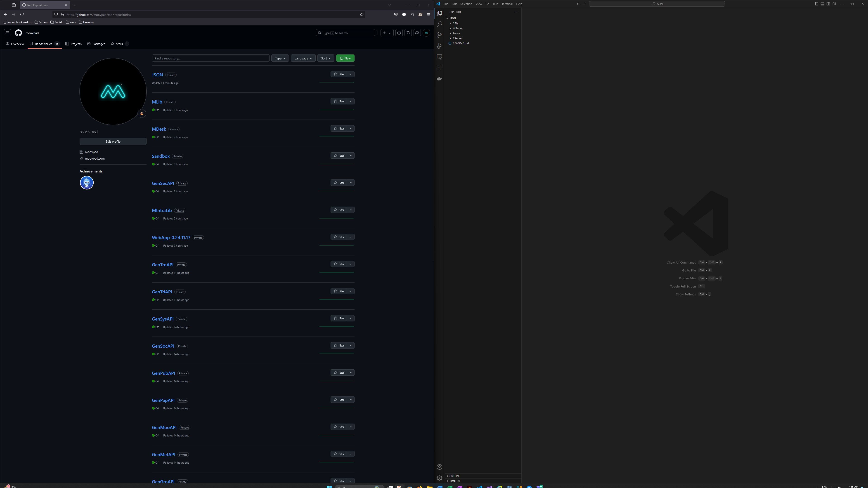Go forward in VS Code navigation history
The image size is (868, 488).
tap(584, 4)
